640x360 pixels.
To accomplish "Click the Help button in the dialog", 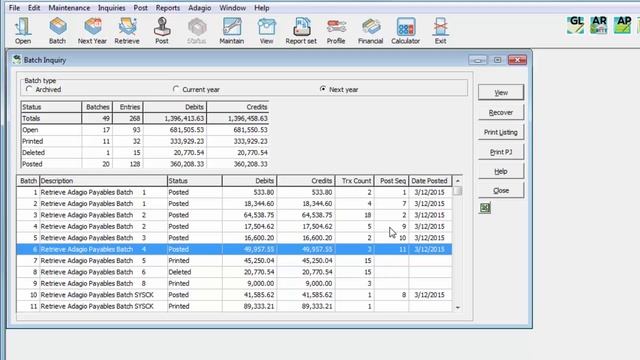I will point(501,171).
